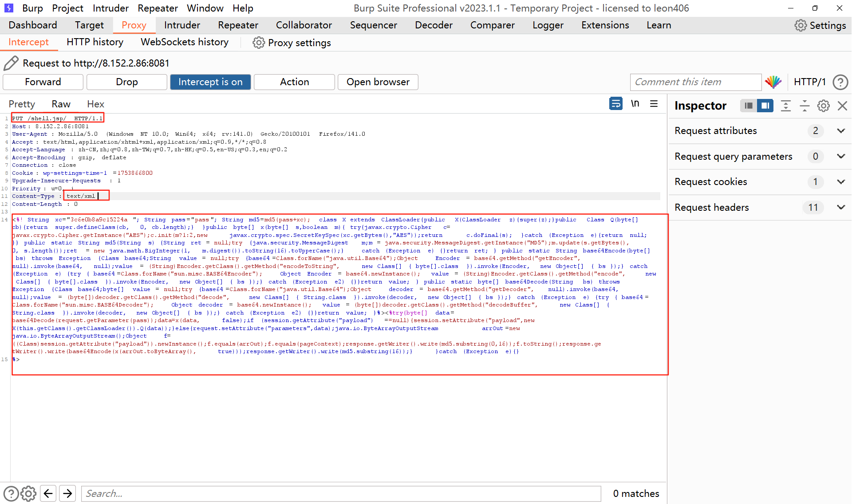This screenshot has width=852, height=504.
Task: Switch Inspector to docked side layout
Action: point(748,106)
